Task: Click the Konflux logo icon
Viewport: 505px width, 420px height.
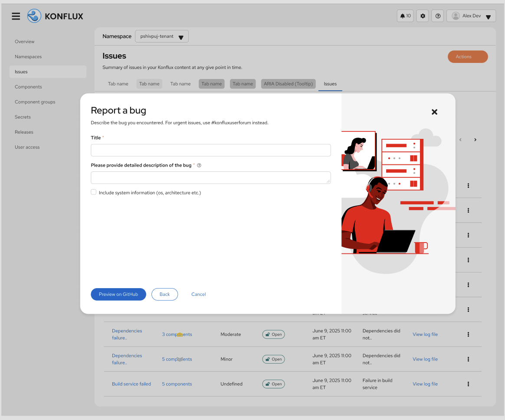Action: [34, 16]
